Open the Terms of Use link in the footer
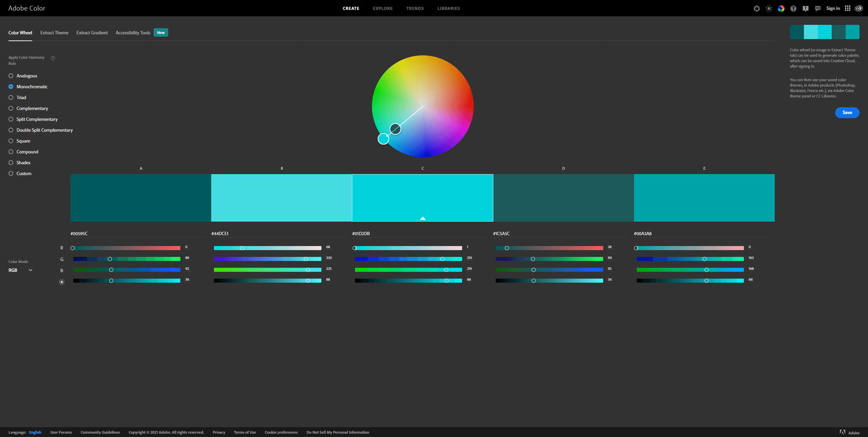868x437 pixels. [245, 432]
